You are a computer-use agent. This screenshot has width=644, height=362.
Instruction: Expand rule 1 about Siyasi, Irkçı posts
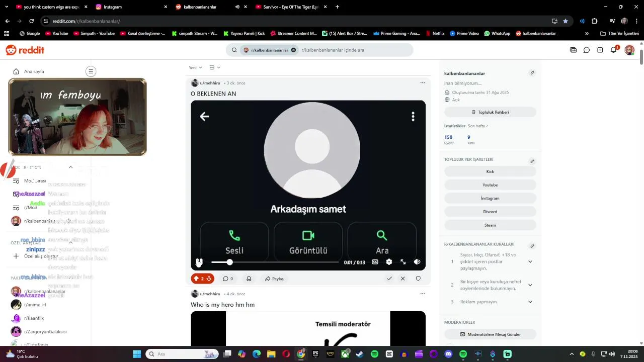pos(530,261)
